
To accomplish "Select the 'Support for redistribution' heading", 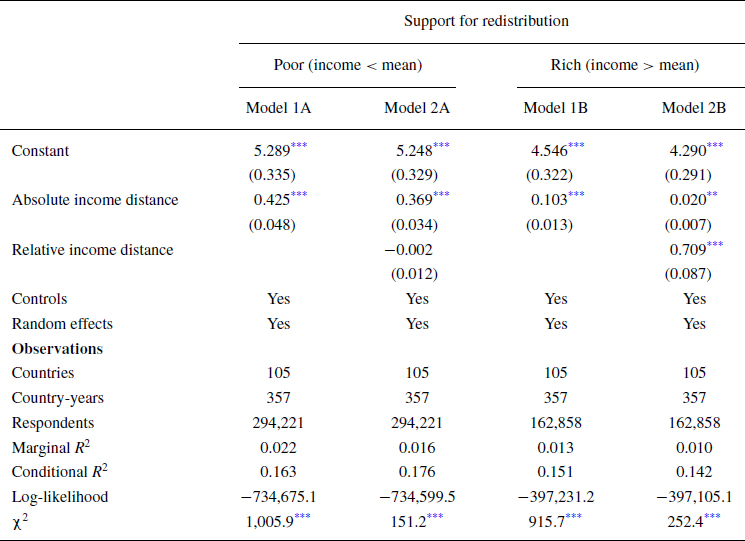I will pos(486,20).
